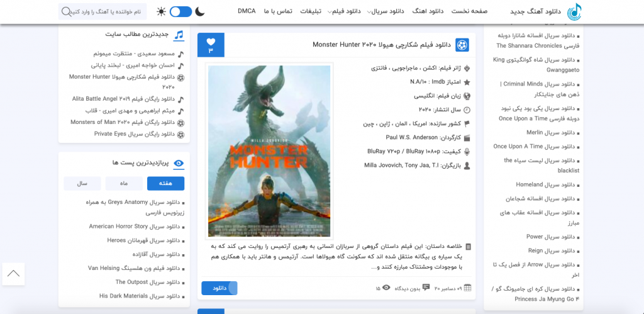Screen dimensions: 644x314
Task: Open the Reign series link
Action: coord(552,250)
